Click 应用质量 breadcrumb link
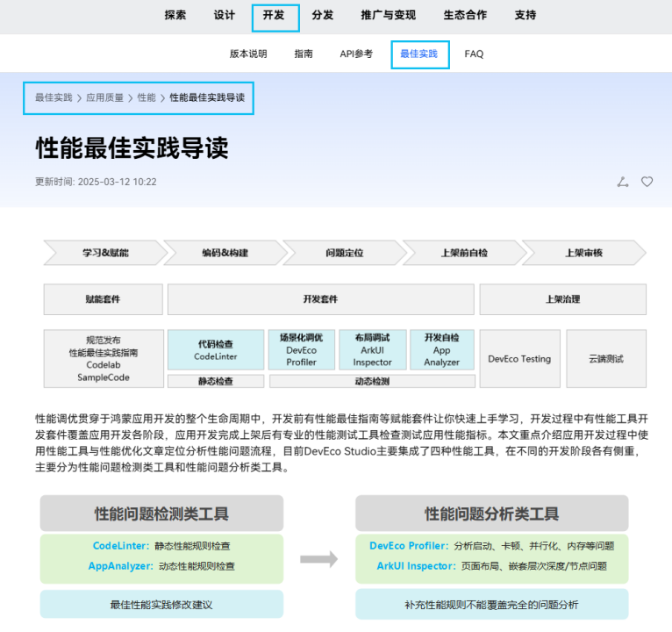Viewport: 672px width, 632px height. (104, 97)
